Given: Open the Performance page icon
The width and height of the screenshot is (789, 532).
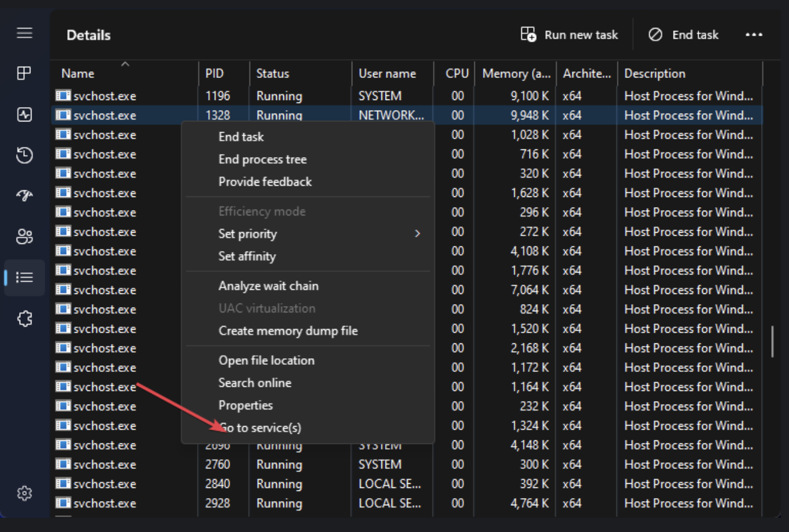Looking at the screenshot, I should tap(24, 115).
